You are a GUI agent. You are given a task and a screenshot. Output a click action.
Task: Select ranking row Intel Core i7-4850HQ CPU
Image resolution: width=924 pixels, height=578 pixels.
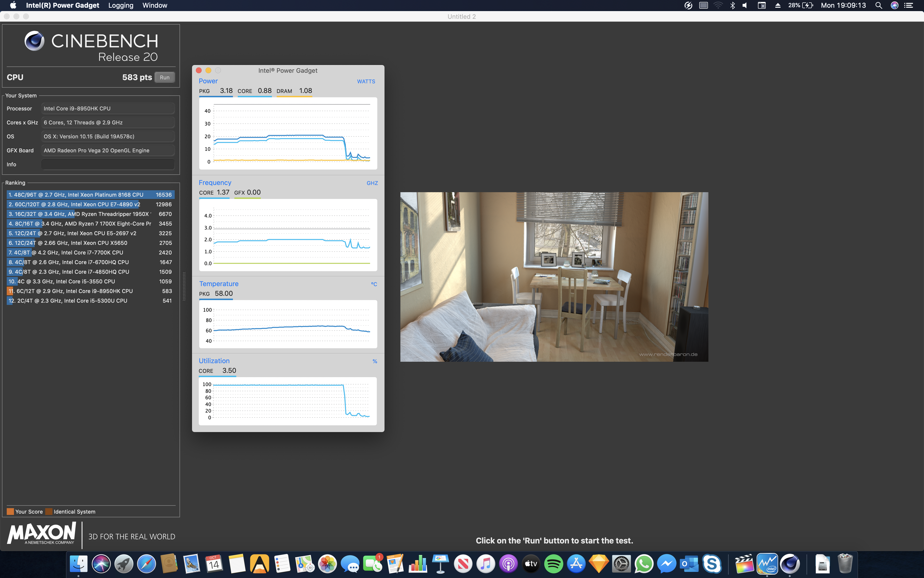coord(90,272)
